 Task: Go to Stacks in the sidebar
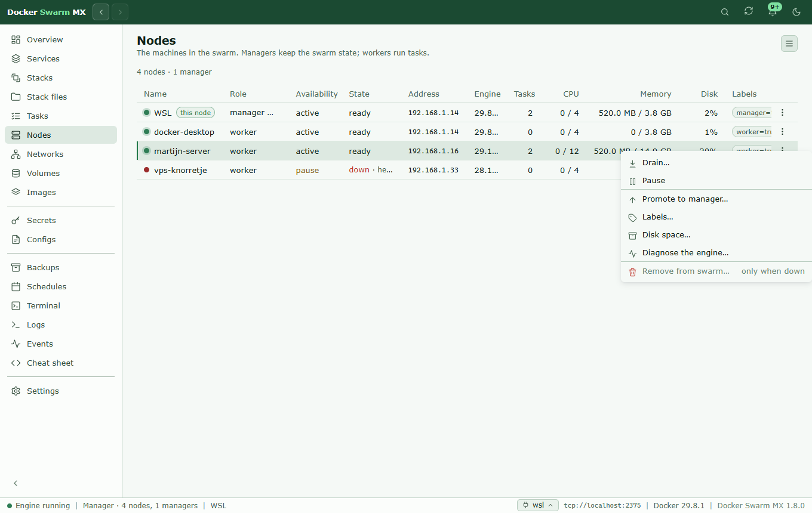coord(61,78)
